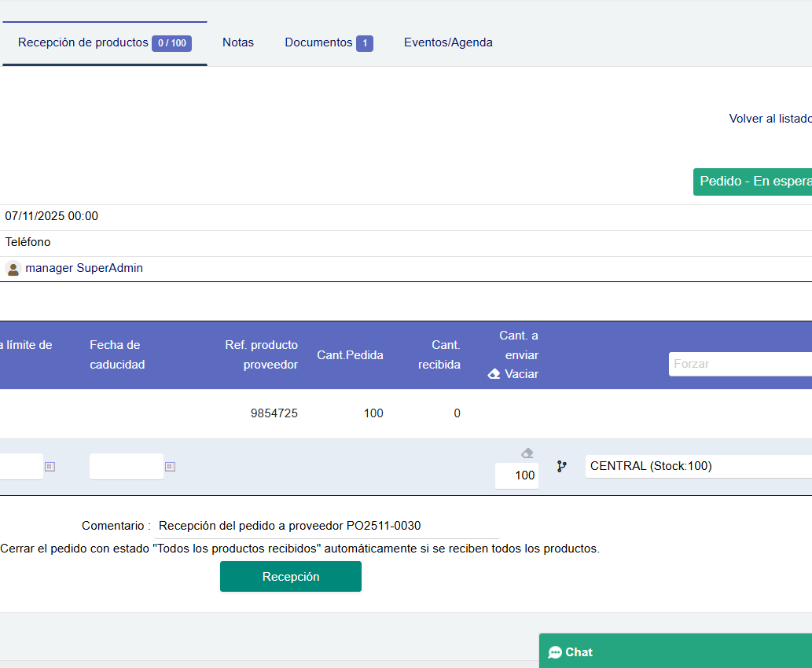Expand the warehouse selector showing Stock:100
812x668 pixels.
[698, 466]
